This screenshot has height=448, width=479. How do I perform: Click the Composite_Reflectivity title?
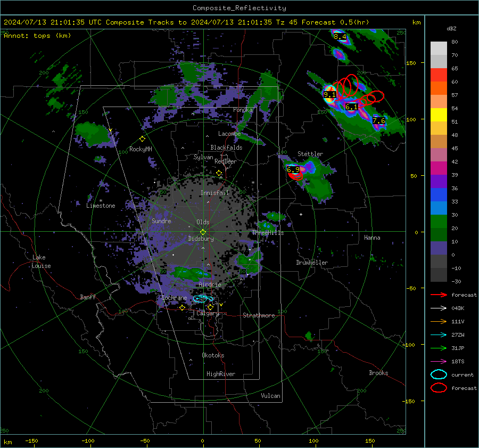click(240, 8)
